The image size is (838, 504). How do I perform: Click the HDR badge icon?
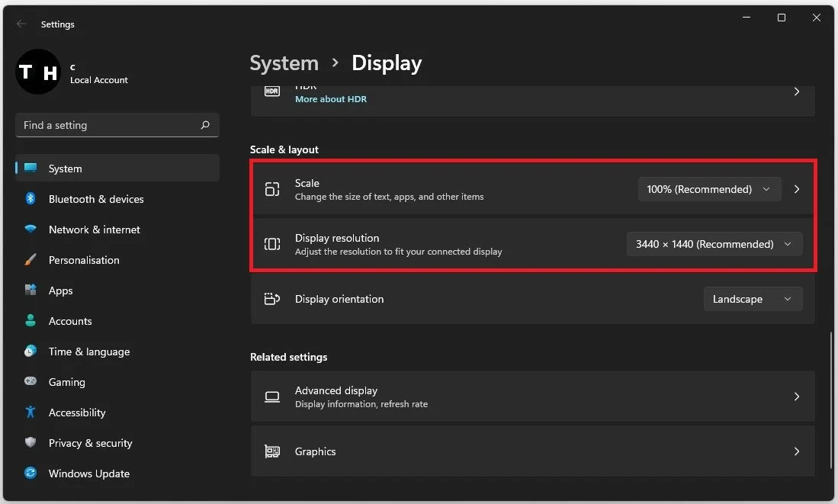[272, 91]
